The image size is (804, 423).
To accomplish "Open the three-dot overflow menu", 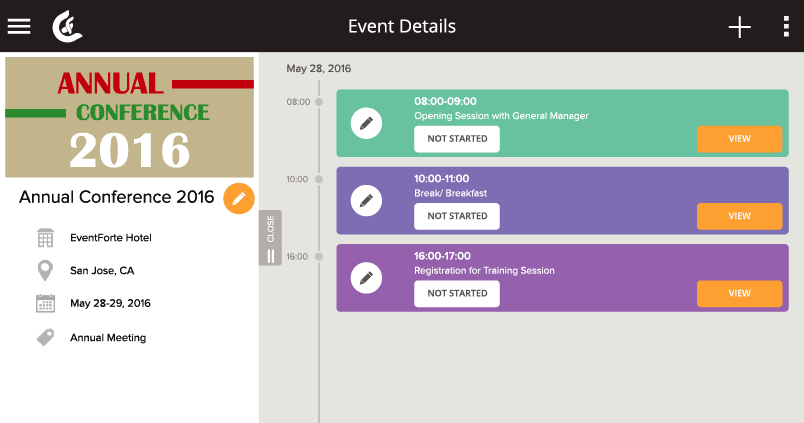I will 786,27.
